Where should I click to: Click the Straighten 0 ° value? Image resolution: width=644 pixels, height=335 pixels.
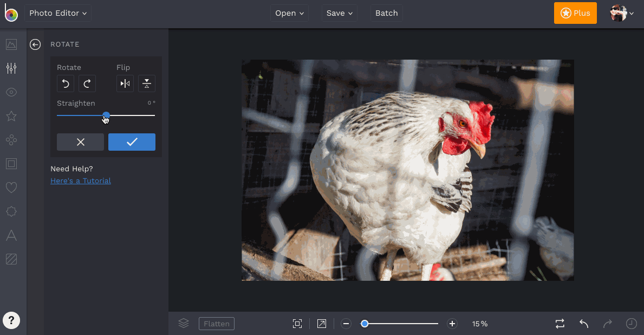point(152,103)
